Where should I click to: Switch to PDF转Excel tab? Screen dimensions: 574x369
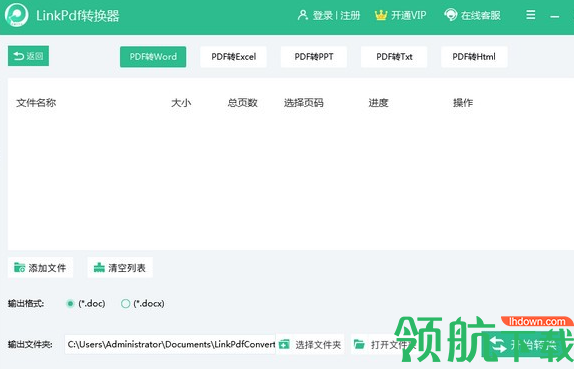coord(234,57)
